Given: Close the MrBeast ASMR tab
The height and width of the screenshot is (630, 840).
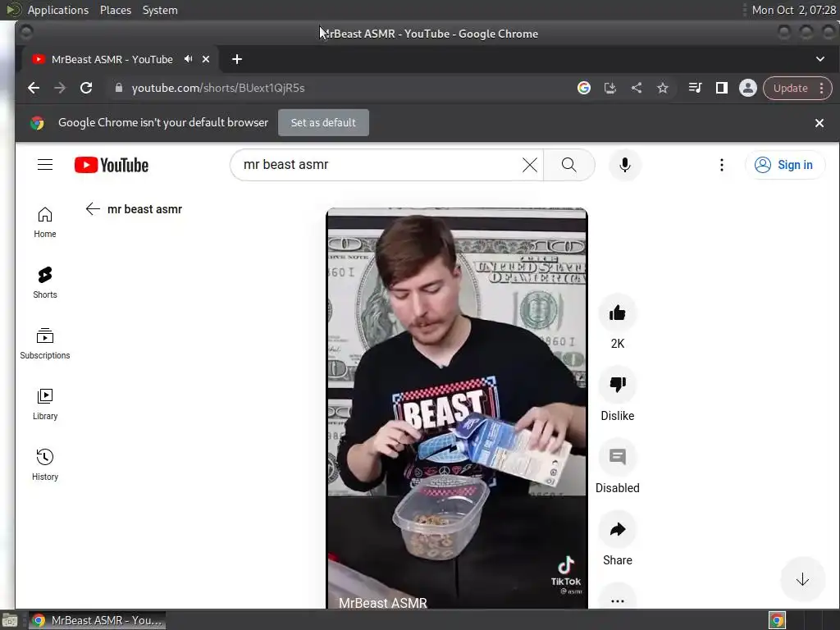Looking at the screenshot, I should click(x=206, y=59).
